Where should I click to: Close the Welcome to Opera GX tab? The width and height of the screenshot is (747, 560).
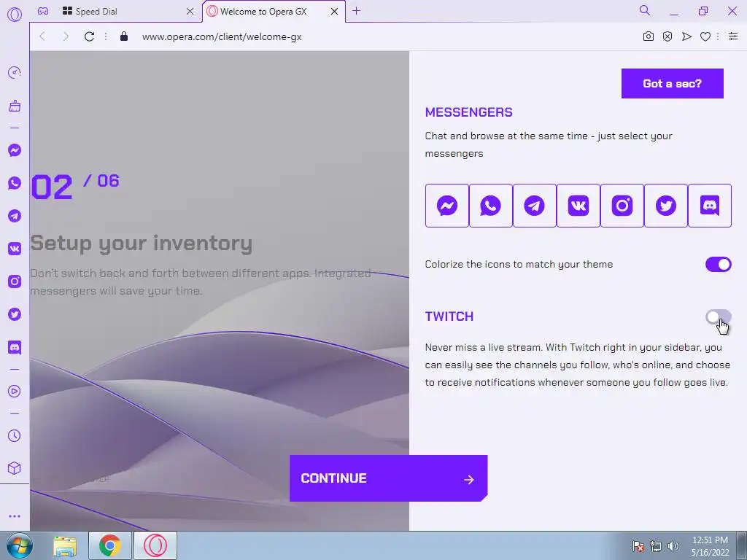coord(334,12)
